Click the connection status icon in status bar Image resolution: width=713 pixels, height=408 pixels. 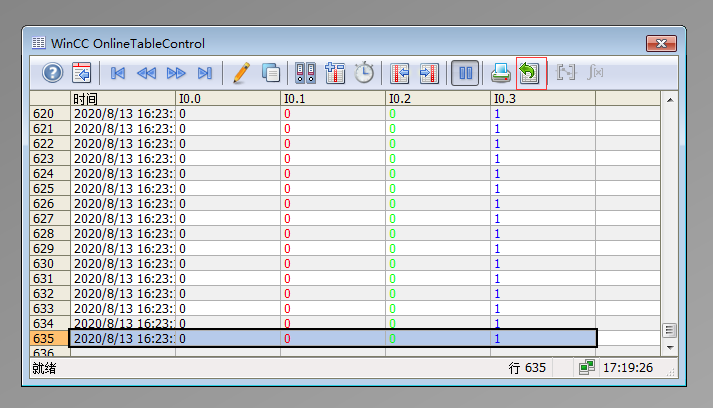click(x=587, y=367)
